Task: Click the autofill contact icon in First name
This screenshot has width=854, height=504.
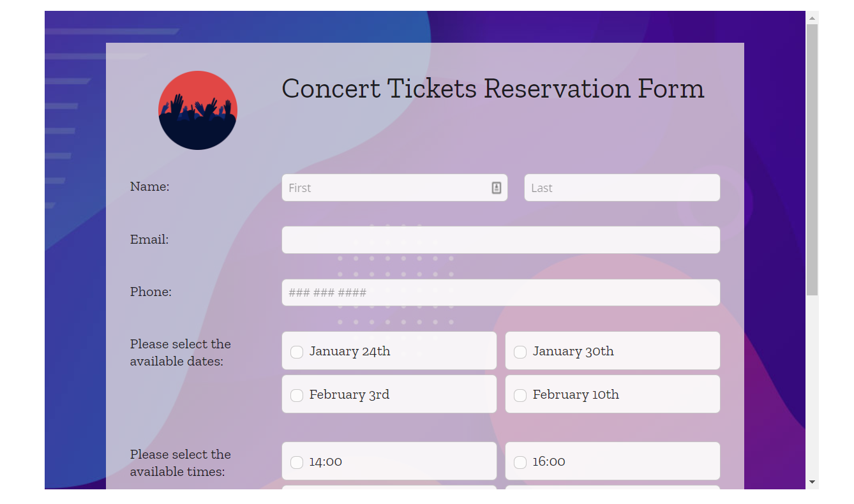Action: [x=497, y=188]
